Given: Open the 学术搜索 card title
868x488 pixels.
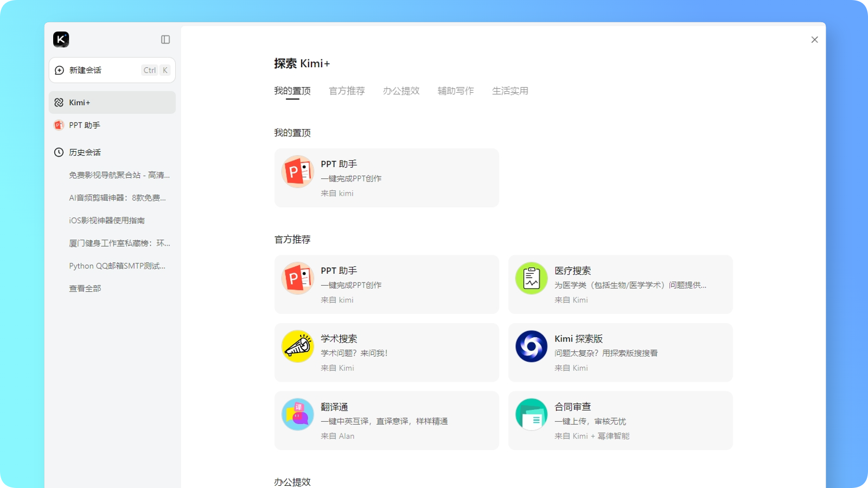Looking at the screenshot, I should [x=339, y=339].
